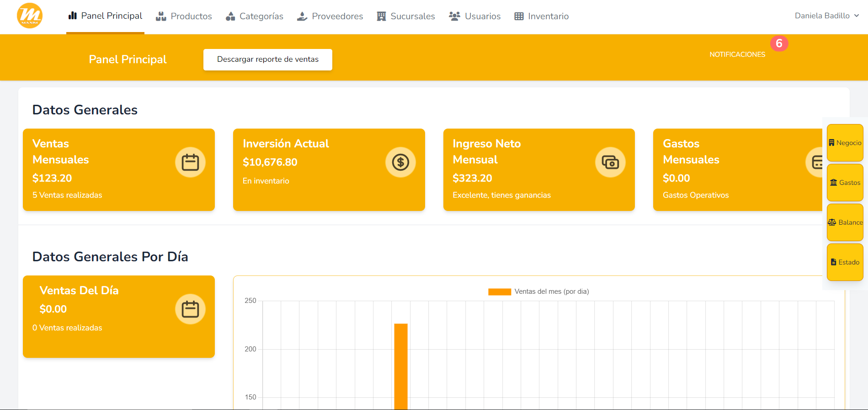Click the bank icon in Gastos side button
868x410 pixels.
click(833, 183)
